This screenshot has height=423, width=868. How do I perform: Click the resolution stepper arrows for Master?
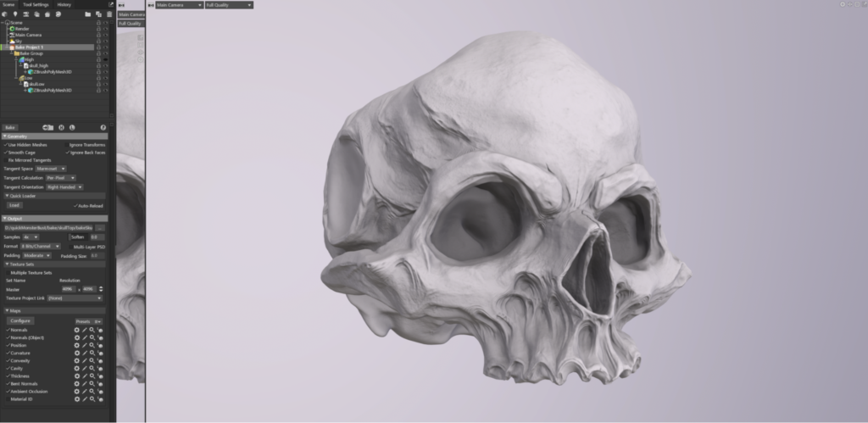101,289
